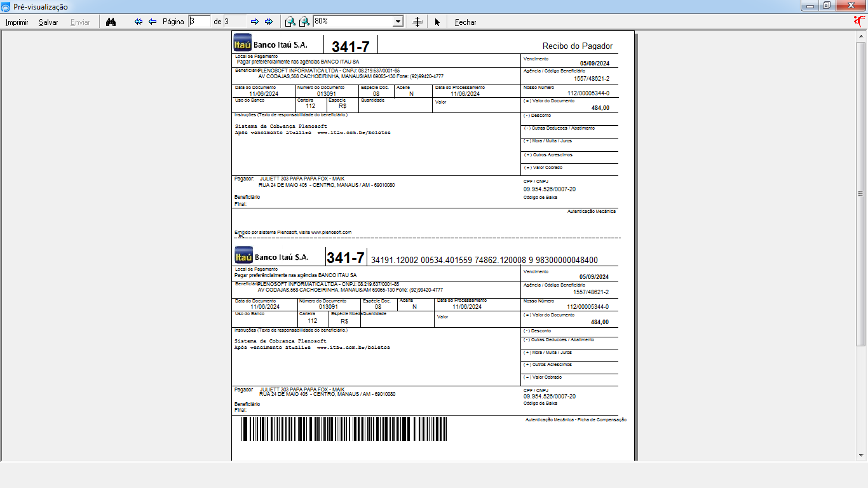The height and width of the screenshot is (488, 868).
Task: Select the arrow pointer tool
Action: (437, 22)
